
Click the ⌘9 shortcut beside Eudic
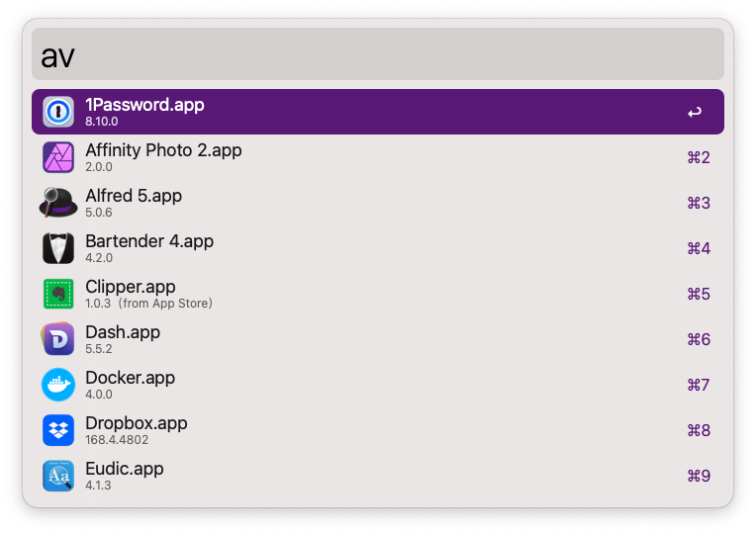[x=699, y=477]
